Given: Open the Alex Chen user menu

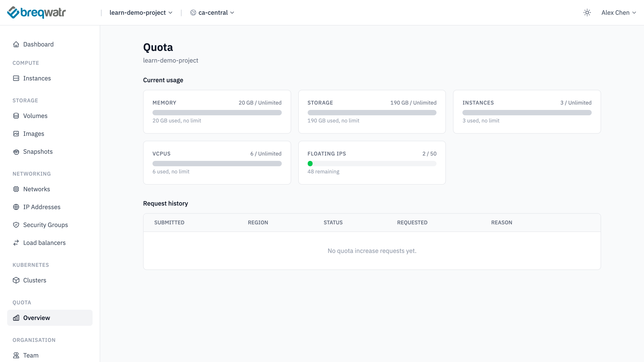Looking at the screenshot, I should point(619,13).
